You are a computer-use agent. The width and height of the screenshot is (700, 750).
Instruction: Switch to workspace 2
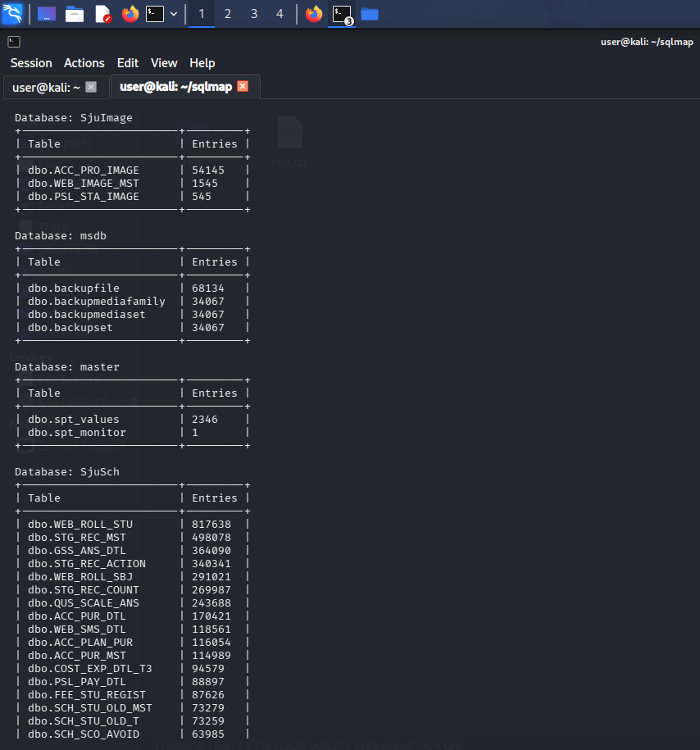click(228, 14)
